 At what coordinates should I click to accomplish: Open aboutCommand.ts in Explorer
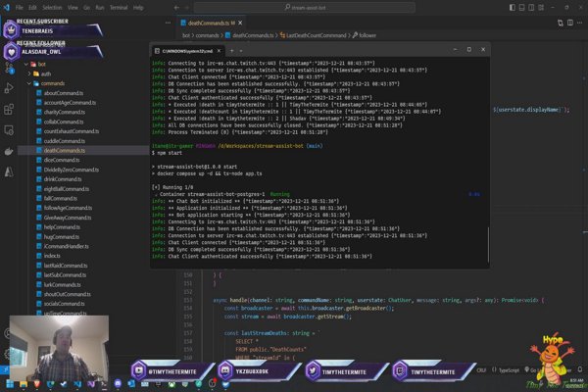64,93
